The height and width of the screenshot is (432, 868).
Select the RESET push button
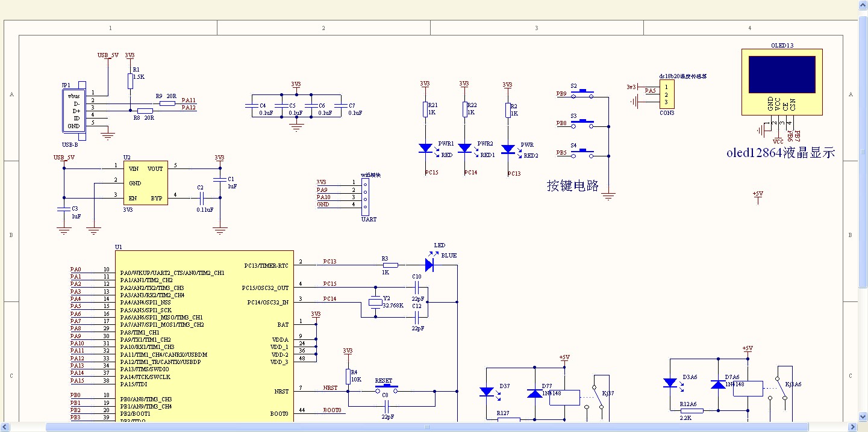coord(385,389)
